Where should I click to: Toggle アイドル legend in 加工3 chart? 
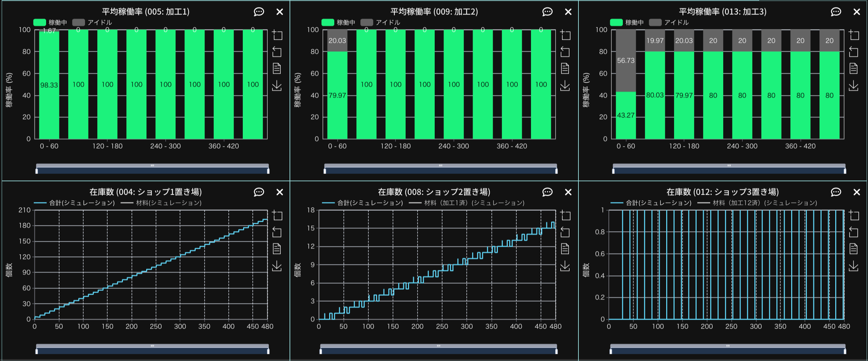point(669,23)
